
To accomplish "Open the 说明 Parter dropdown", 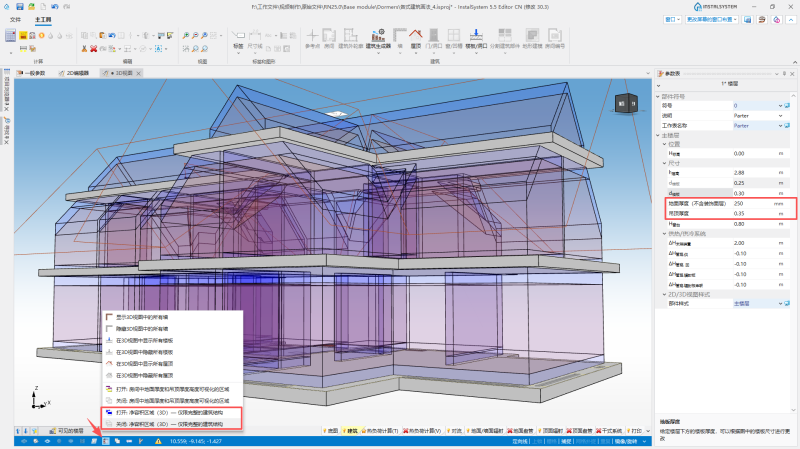I will click(780, 116).
